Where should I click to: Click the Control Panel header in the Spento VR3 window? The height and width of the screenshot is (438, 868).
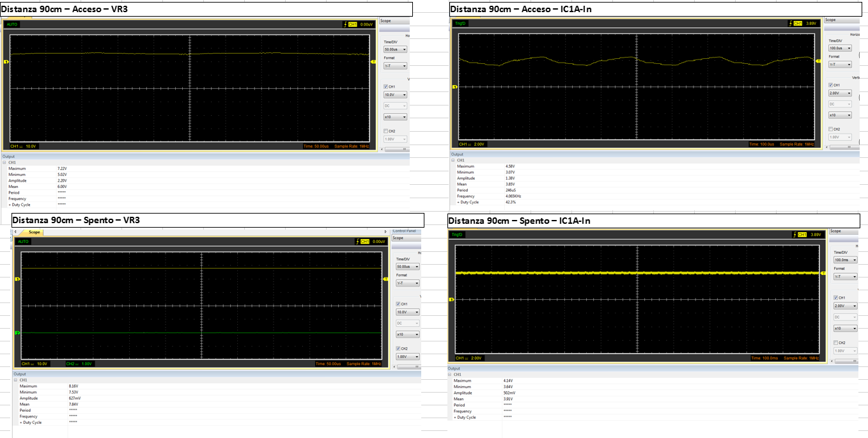(406, 231)
